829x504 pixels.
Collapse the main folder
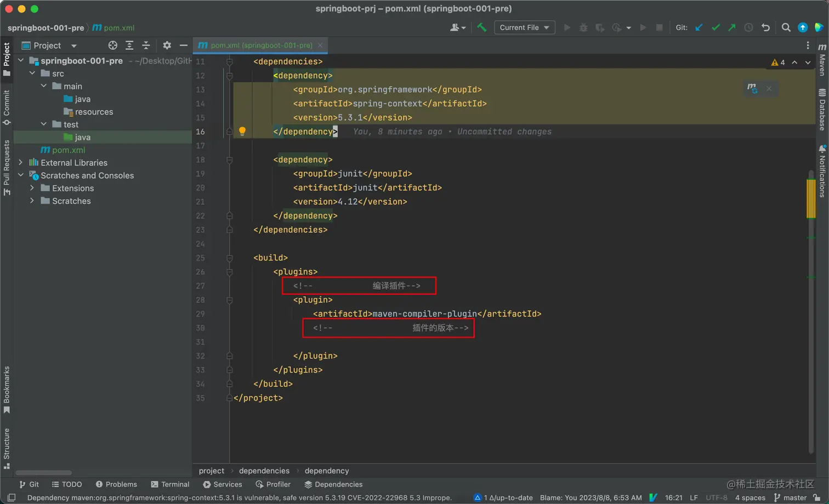[x=44, y=86]
